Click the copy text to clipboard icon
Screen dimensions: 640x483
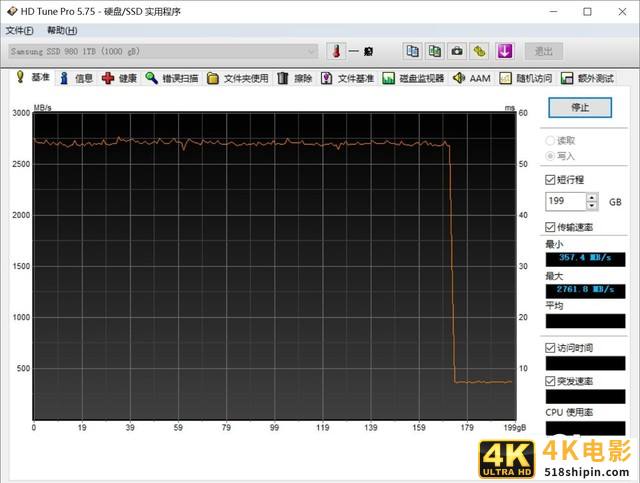point(412,51)
